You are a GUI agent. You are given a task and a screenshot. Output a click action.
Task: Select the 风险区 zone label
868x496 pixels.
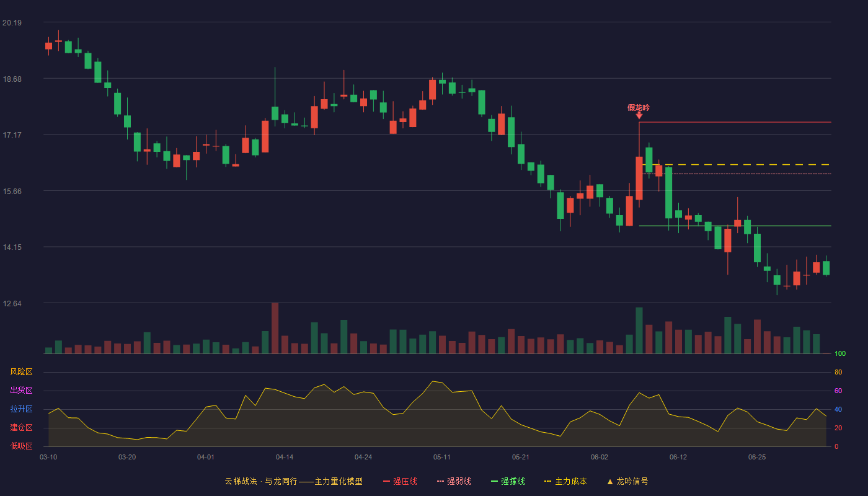pos(21,372)
